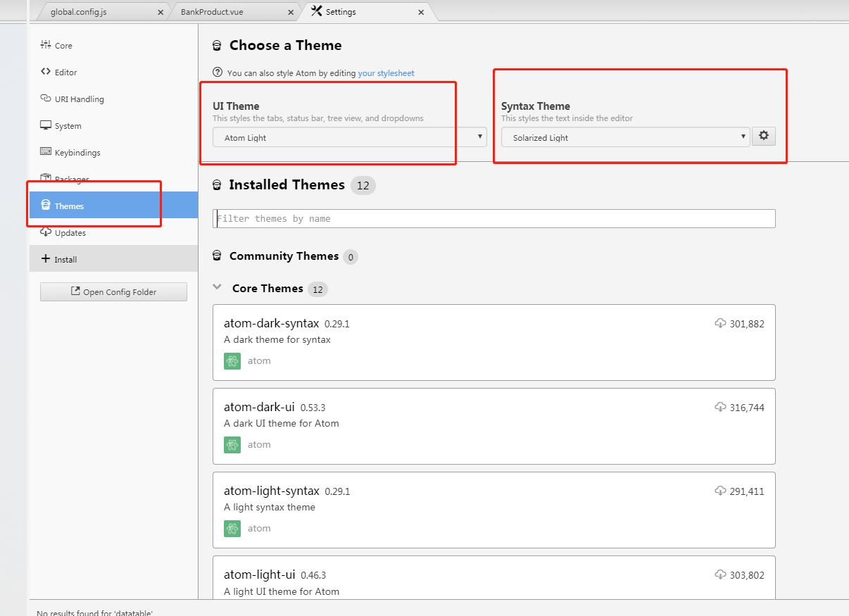
Task: Click the 'Syntax Theme' label
Action: tap(536, 106)
